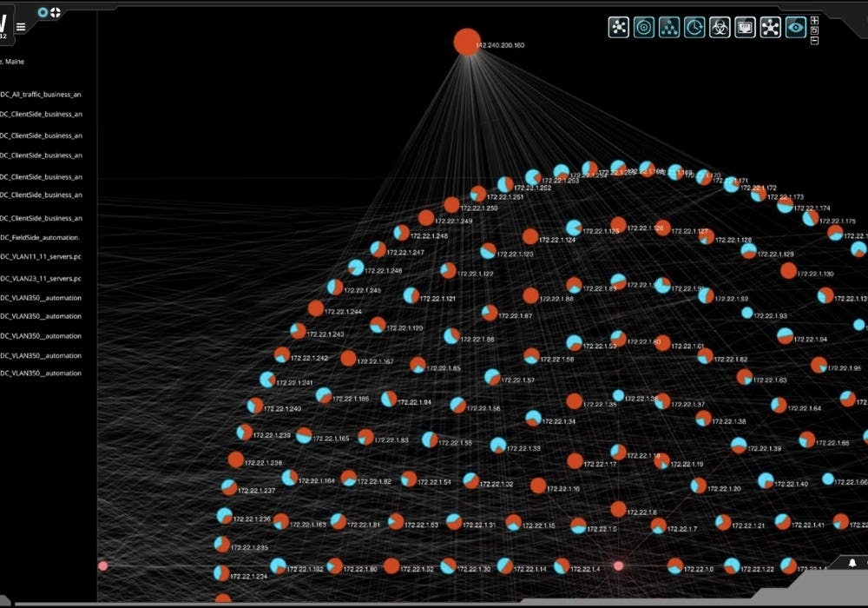Click the zoom out (−) control
868x608 pixels.
(x=814, y=41)
